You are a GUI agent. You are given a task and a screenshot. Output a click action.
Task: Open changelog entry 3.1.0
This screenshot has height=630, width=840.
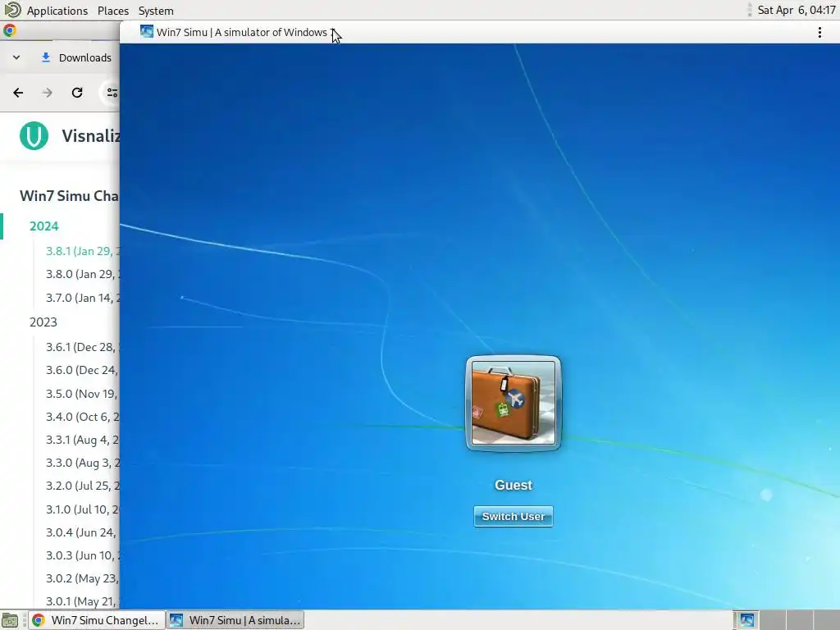(83, 509)
